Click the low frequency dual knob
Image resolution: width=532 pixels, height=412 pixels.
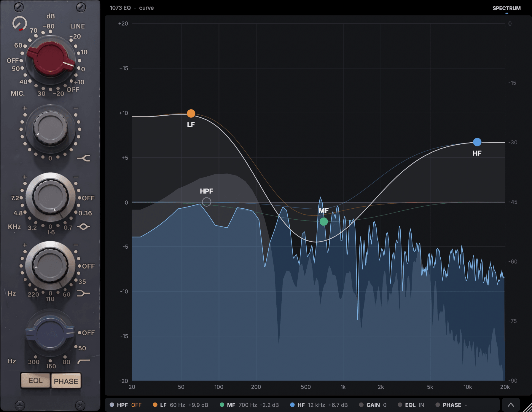pos(50,266)
